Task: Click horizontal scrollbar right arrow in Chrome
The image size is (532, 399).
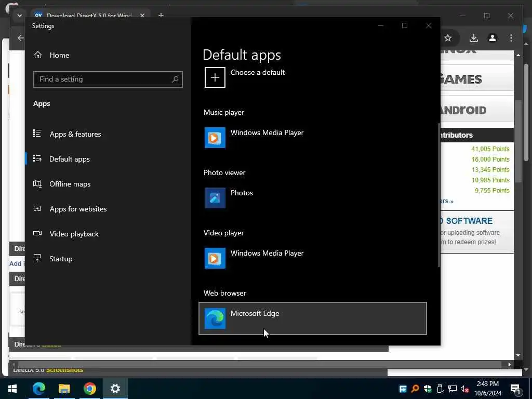Action: 509,364
